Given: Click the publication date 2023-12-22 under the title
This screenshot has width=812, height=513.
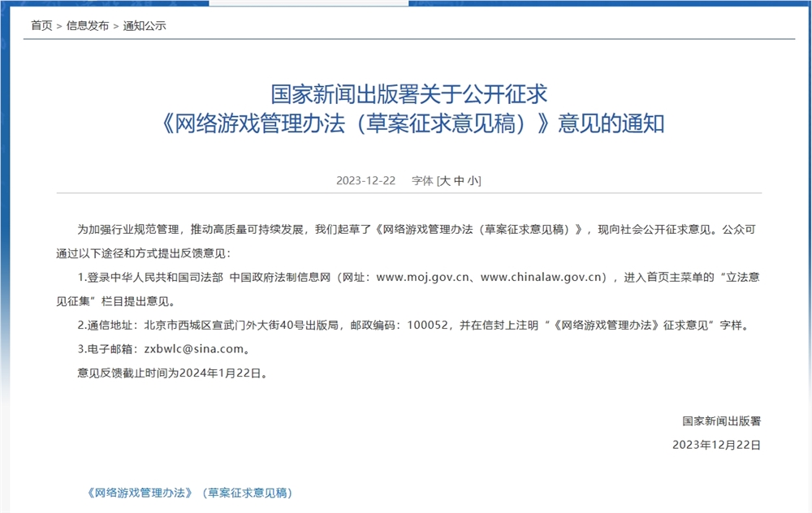Looking at the screenshot, I should 365,181.
